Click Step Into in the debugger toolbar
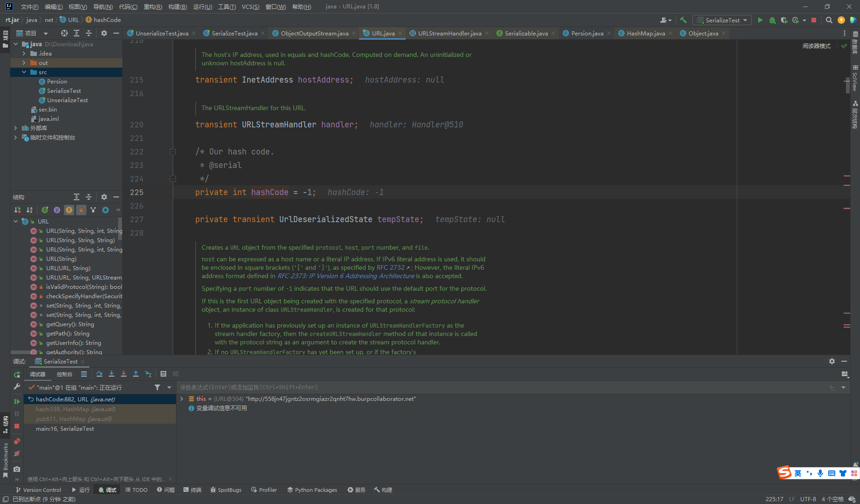The image size is (860, 504). (112, 374)
